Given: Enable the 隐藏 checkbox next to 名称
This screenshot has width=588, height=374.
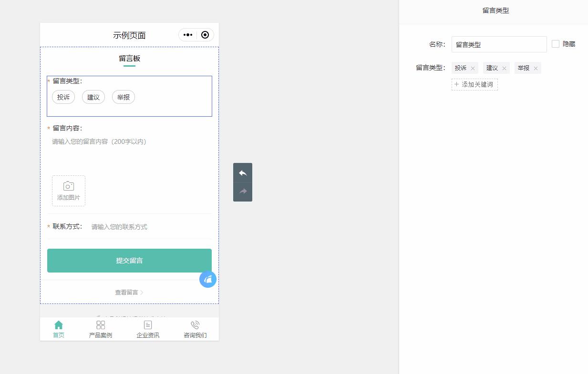Looking at the screenshot, I should (555, 43).
